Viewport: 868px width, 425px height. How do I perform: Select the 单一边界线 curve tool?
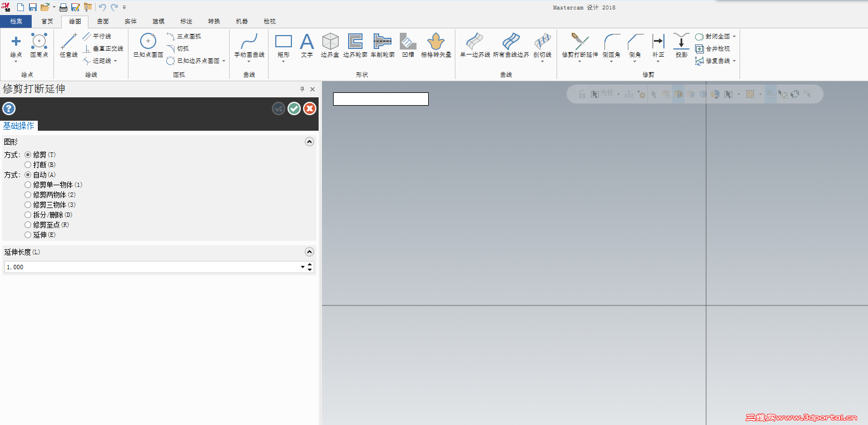pos(475,46)
